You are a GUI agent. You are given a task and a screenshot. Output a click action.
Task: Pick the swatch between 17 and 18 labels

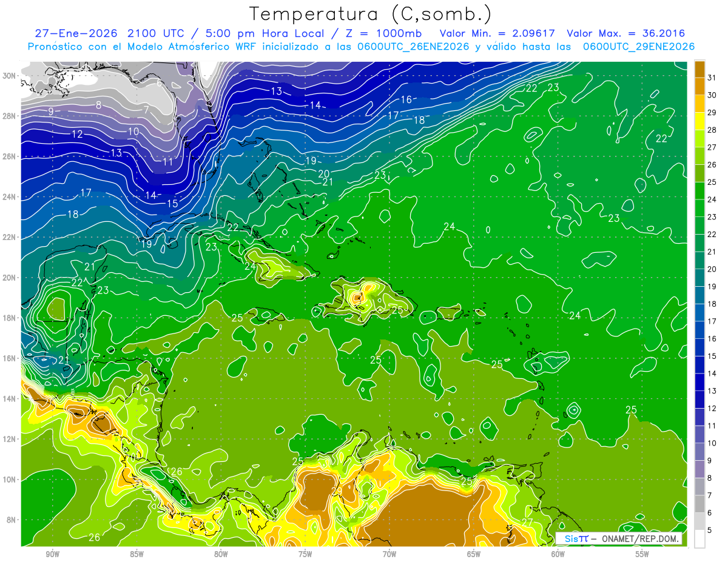tap(699, 313)
